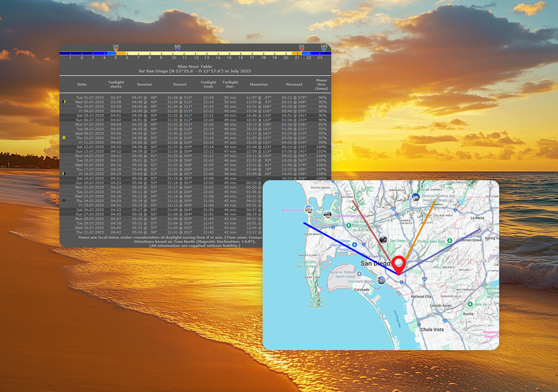Click the new moon icon beside 24.07.2025
The image size is (558, 392).
pyautogui.click(x=64, y=200)
